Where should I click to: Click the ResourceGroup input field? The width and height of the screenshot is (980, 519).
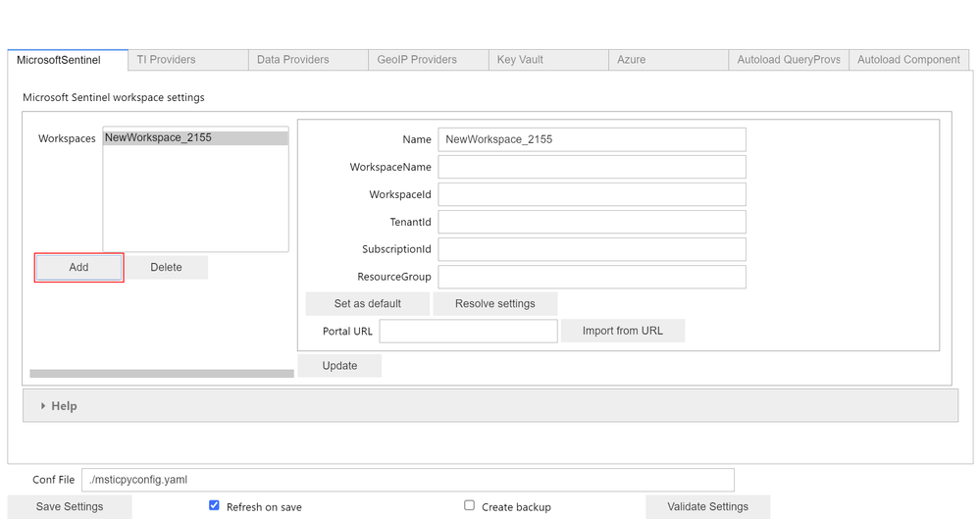click(592, 277)
